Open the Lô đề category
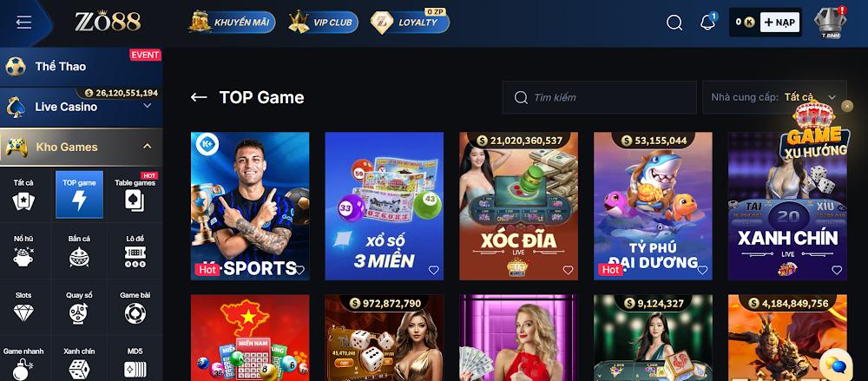868x381 pixels. click(x=135, y=252)
